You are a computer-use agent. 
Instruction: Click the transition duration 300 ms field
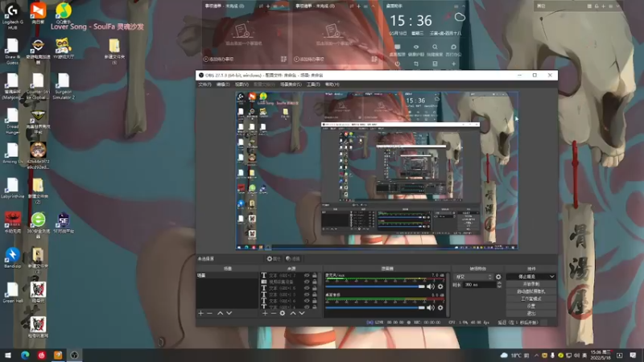(479, 285)
